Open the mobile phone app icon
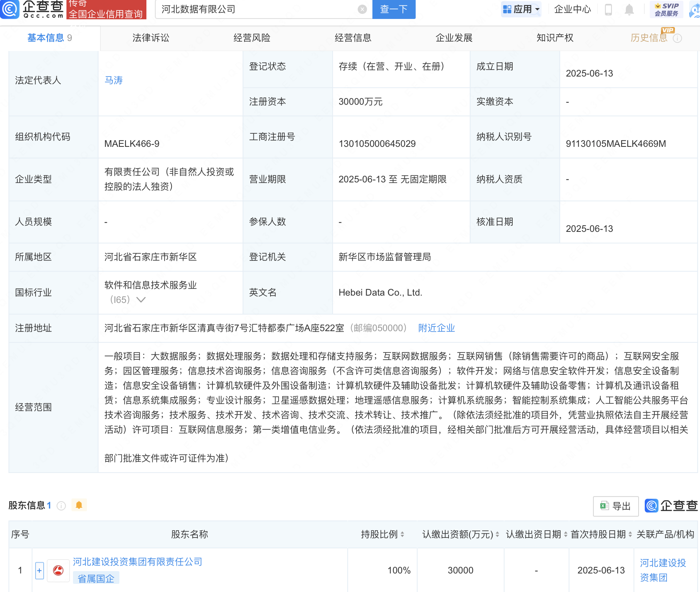Image resolution: width=700 pixels, height=592 pixels. tap(608, 9)
